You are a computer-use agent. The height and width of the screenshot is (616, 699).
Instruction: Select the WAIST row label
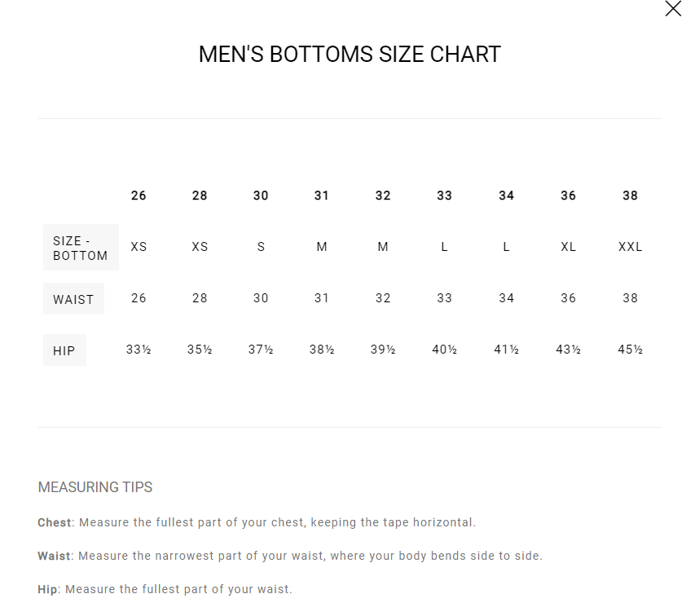click(x=73, y=299)
